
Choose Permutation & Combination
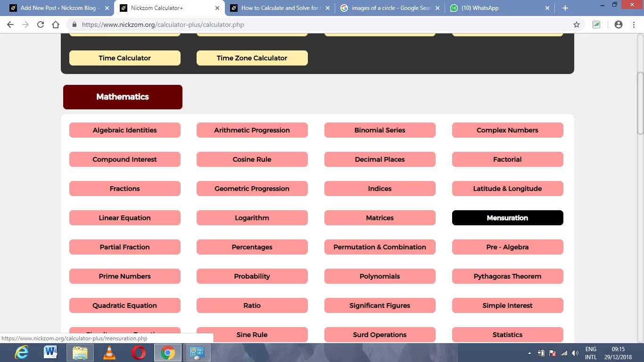click(380, 247)
